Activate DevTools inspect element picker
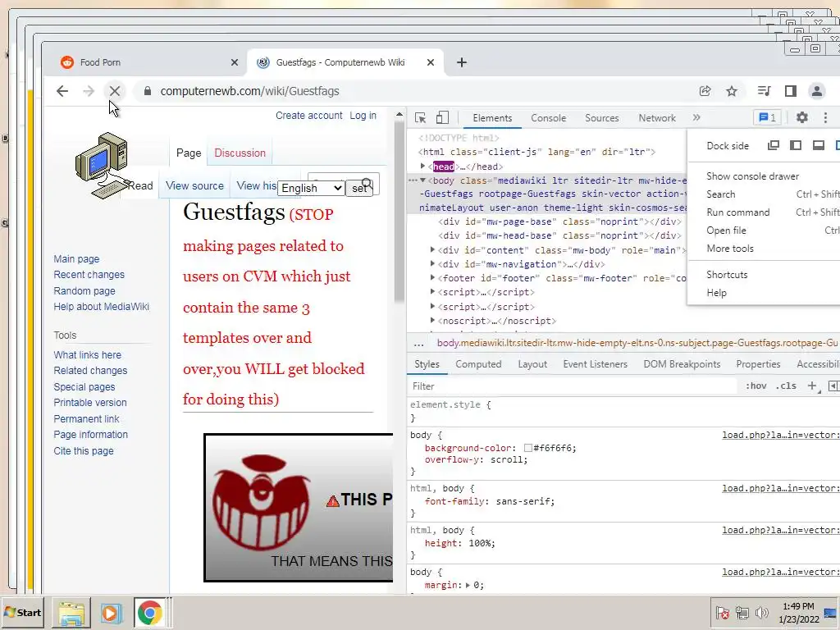The image size is (840, 630). [421, 118]
